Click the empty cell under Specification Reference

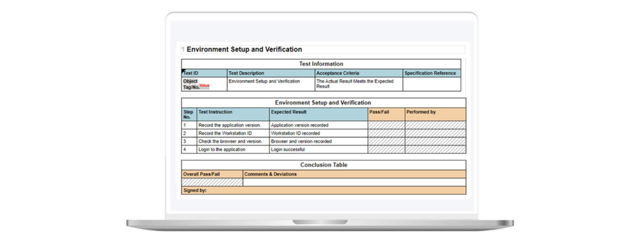(432, 84)
